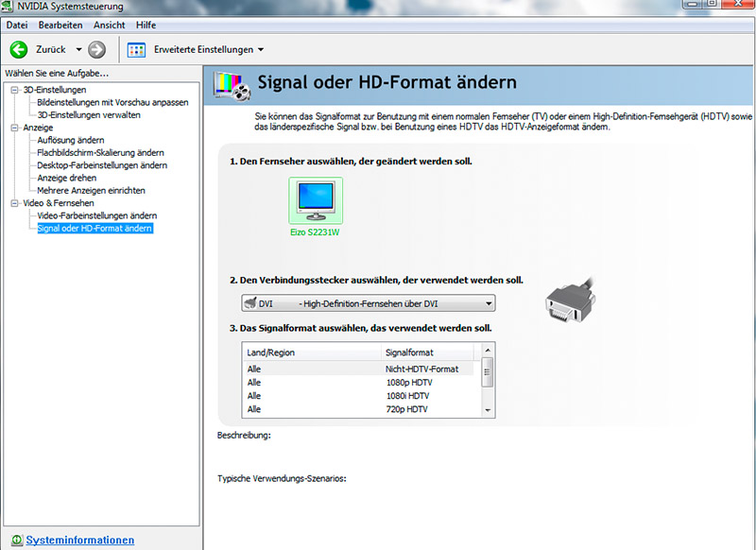Collapse the Video & Fernsehen tree node
756x550 pixels.
tap(14, 203)
